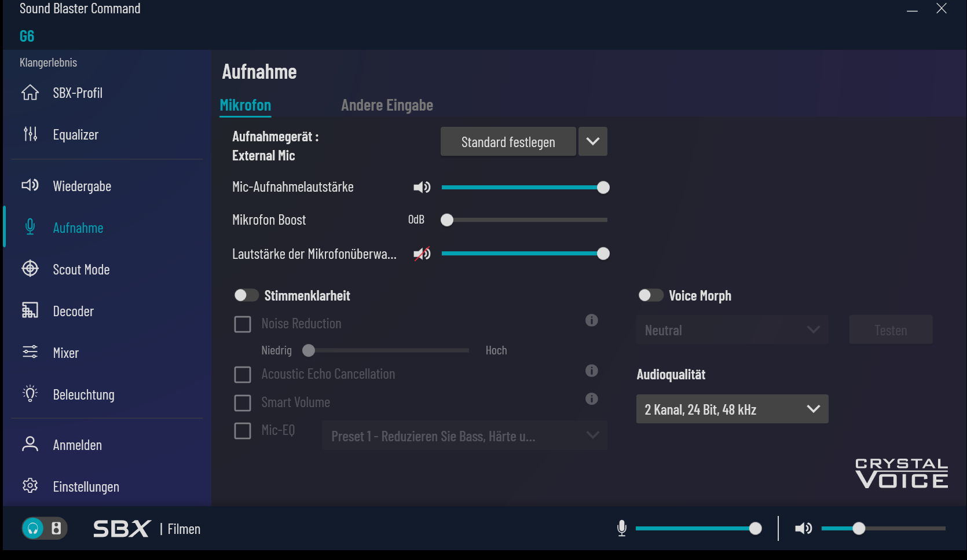Click the Einstellungen gear icon

[x=30, y=486]
